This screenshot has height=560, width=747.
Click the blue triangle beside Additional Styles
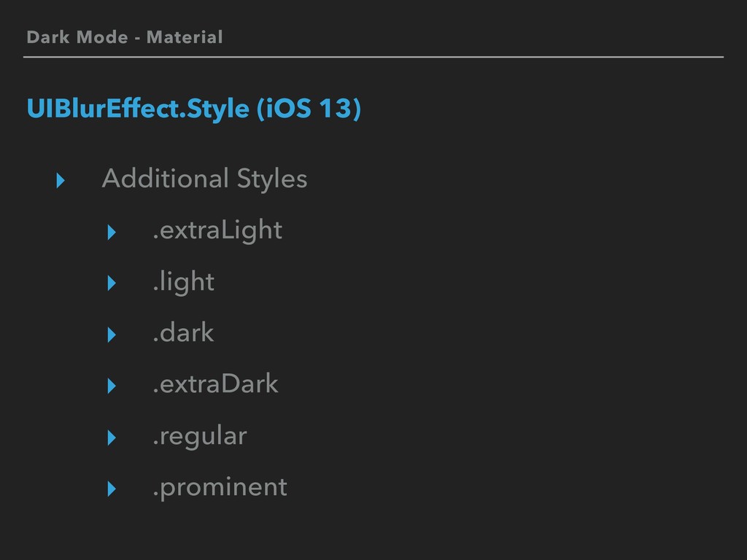61,181
